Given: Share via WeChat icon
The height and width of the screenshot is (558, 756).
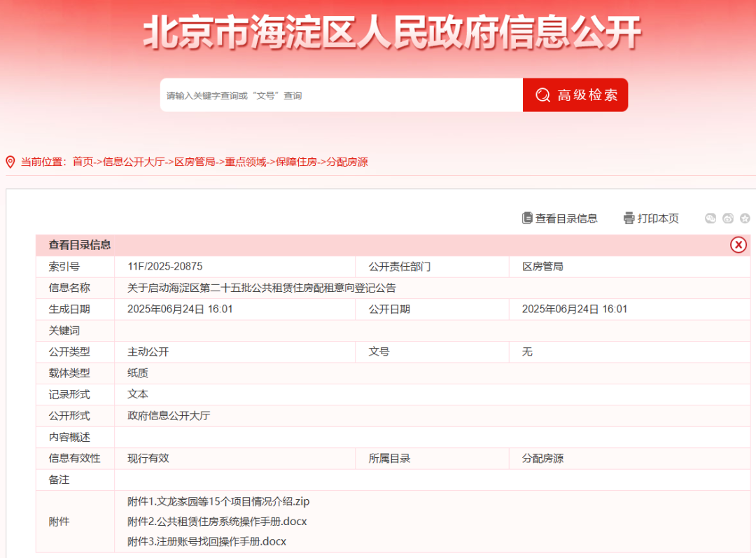Looking at the screenshot, I should (x=710, y=218).
